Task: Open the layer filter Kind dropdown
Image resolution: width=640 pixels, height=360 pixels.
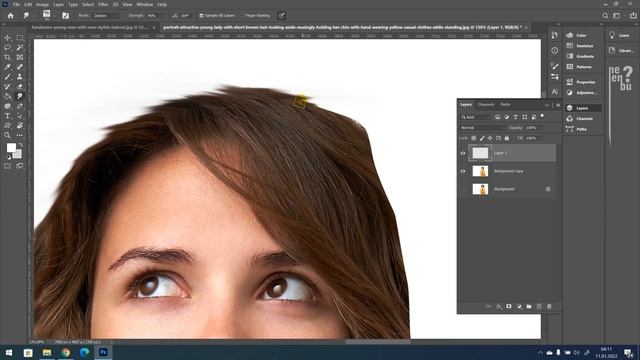Action: coord(476,117)
